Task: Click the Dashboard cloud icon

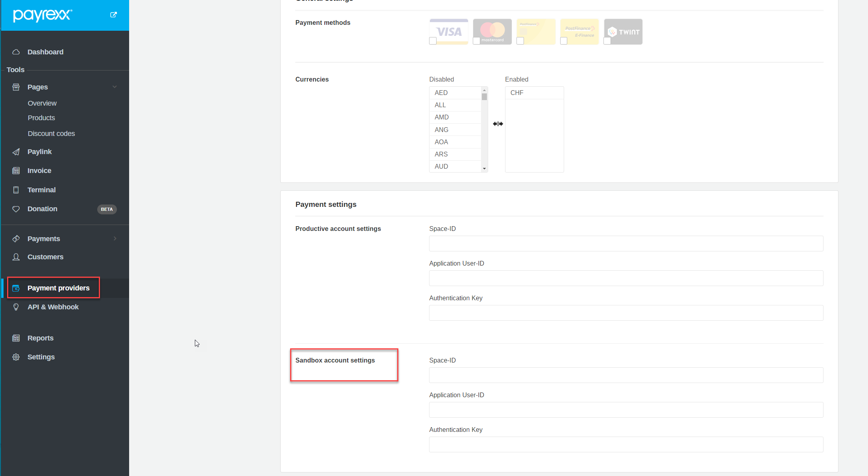Action: (x=16, y=52)
